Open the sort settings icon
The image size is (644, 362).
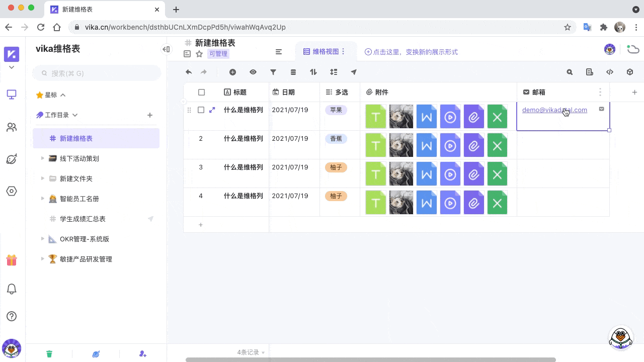coord(313,72)
